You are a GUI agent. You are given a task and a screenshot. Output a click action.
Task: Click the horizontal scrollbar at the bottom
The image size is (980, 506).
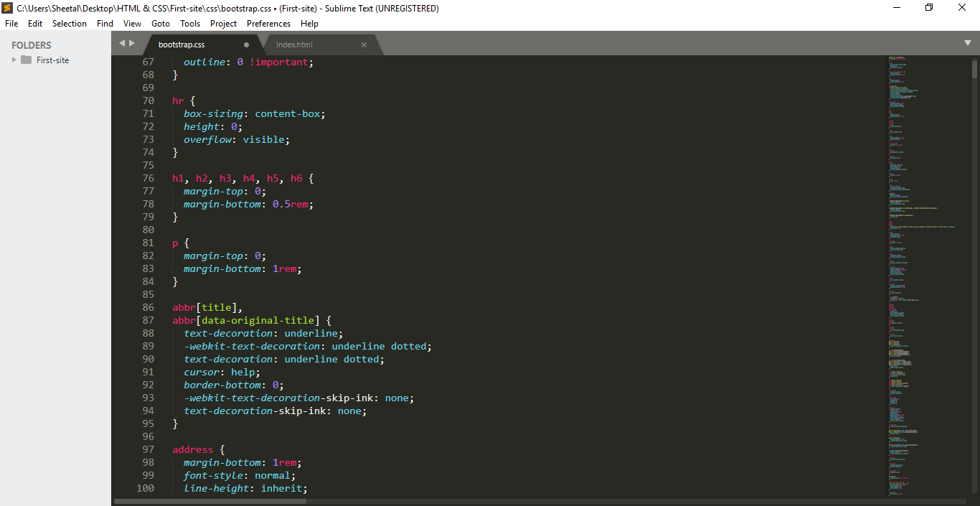[211, 501]
